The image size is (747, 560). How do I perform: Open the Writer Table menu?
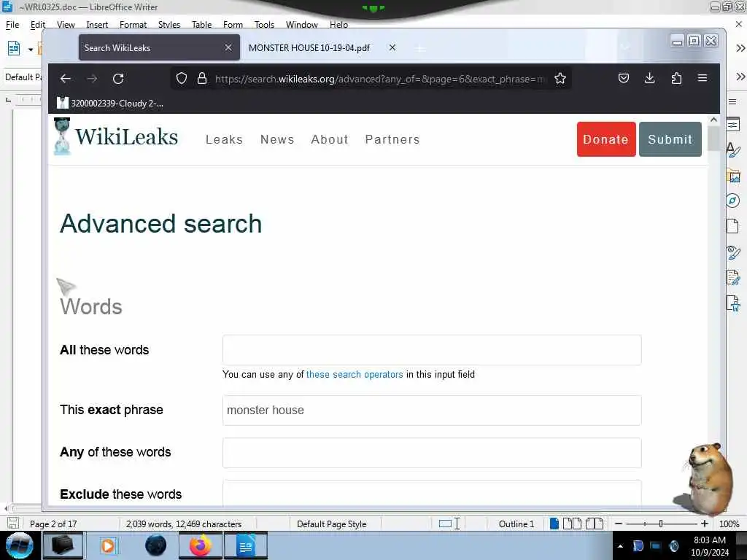201,25
